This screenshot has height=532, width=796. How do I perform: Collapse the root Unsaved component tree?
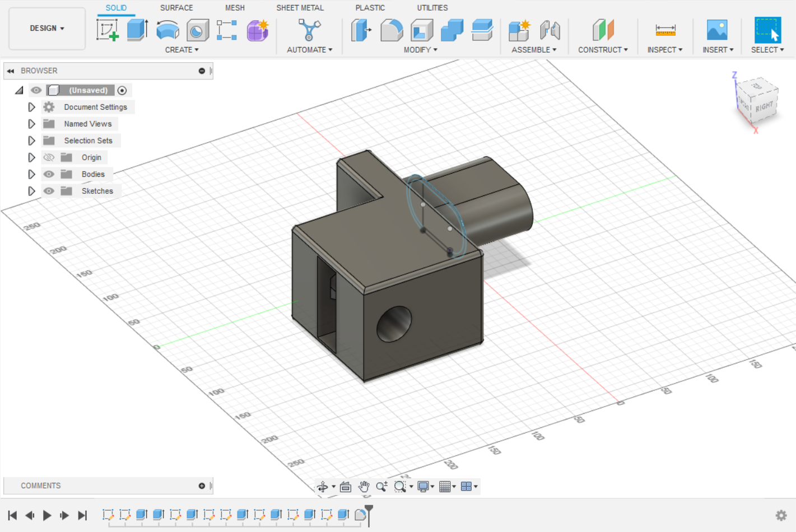20,90
